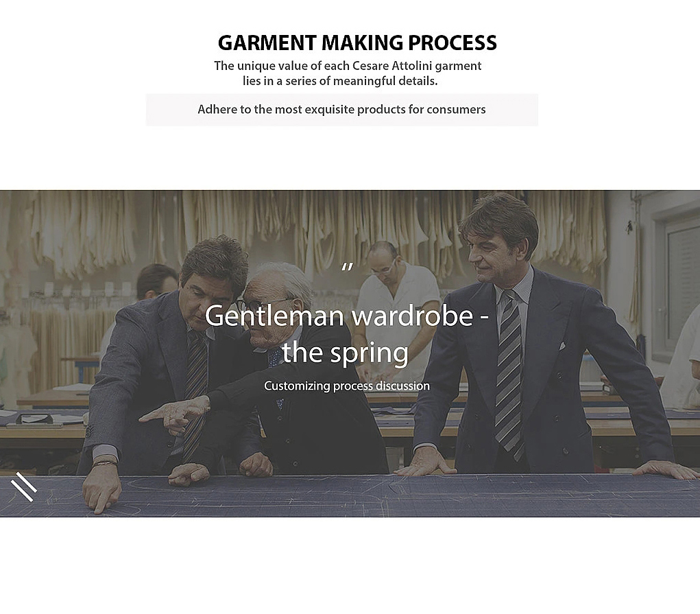Click the diagonal double-slash icon on the photo
This screenshot has height=614, width=700.
(24, 486)
